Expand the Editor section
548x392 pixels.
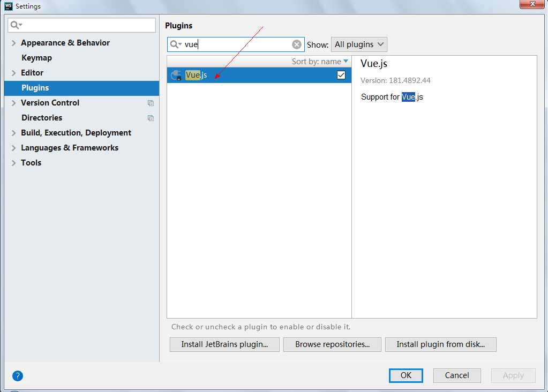tap(13, 73)
